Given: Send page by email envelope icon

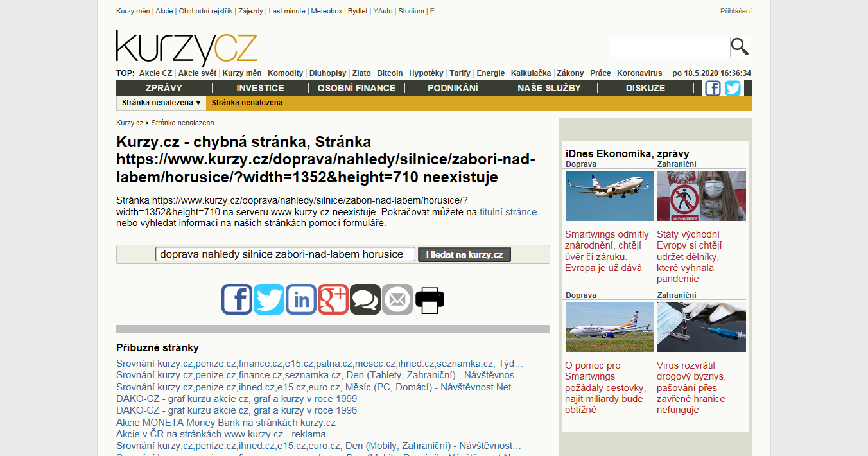Looking at the screenshot, I should [397, 299].
